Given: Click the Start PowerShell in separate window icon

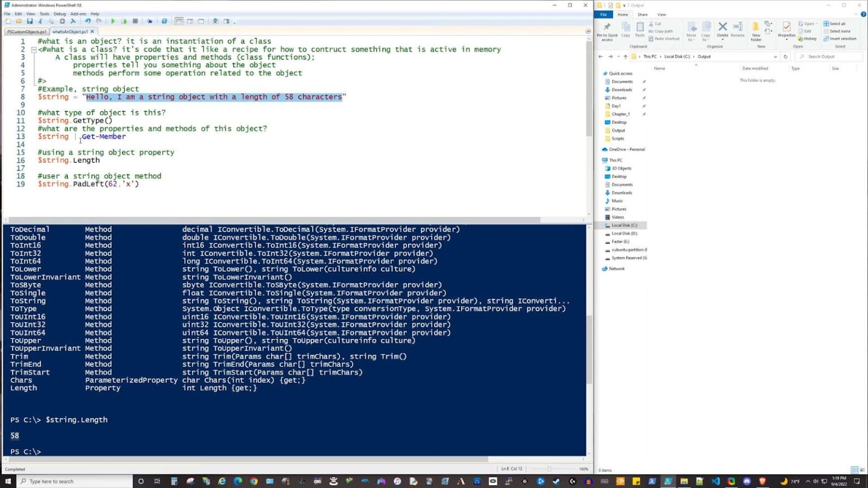Looking at the screenshot, I should [x=164, y=21].
